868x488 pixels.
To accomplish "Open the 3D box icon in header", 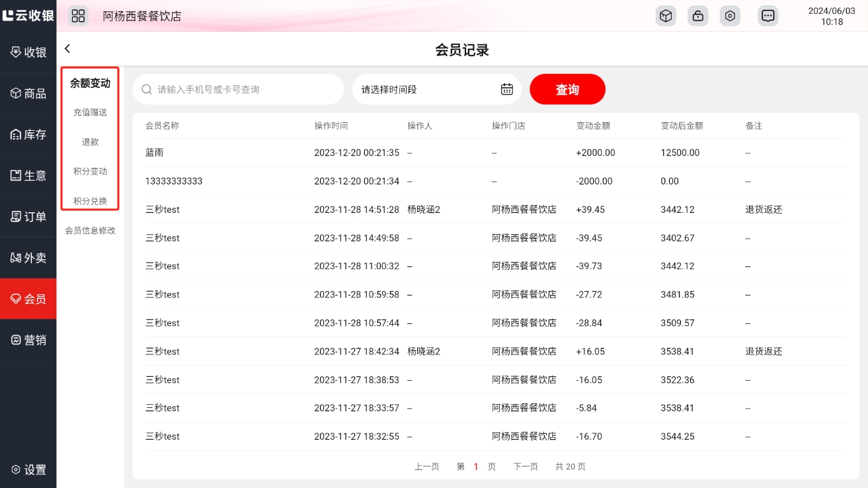I will [666, 16].
